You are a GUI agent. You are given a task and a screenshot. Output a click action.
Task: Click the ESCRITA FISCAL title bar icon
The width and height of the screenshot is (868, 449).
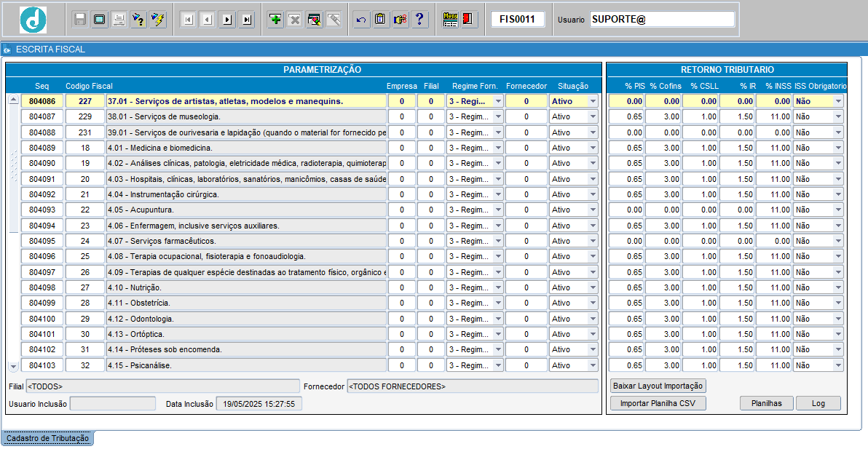tap(7, 49)
